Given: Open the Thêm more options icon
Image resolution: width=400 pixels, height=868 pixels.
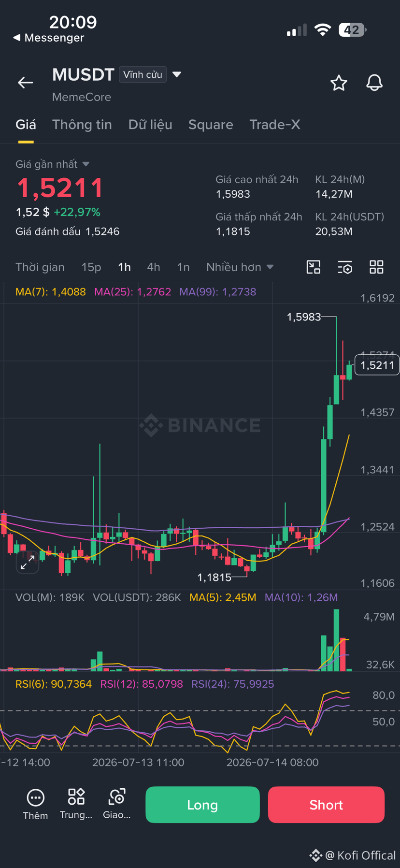Looking at the screenshot, I should pyautogui.click(x=35, y=804).
